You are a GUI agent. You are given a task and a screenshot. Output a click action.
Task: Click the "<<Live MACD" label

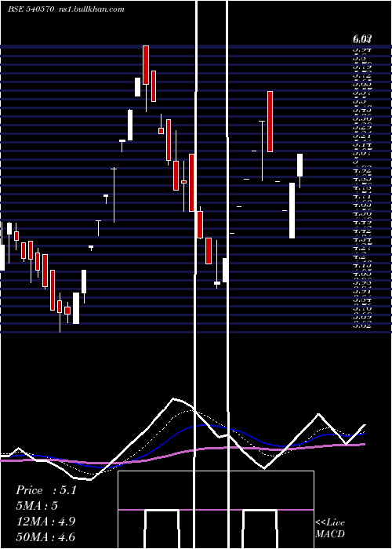point(330,528)
